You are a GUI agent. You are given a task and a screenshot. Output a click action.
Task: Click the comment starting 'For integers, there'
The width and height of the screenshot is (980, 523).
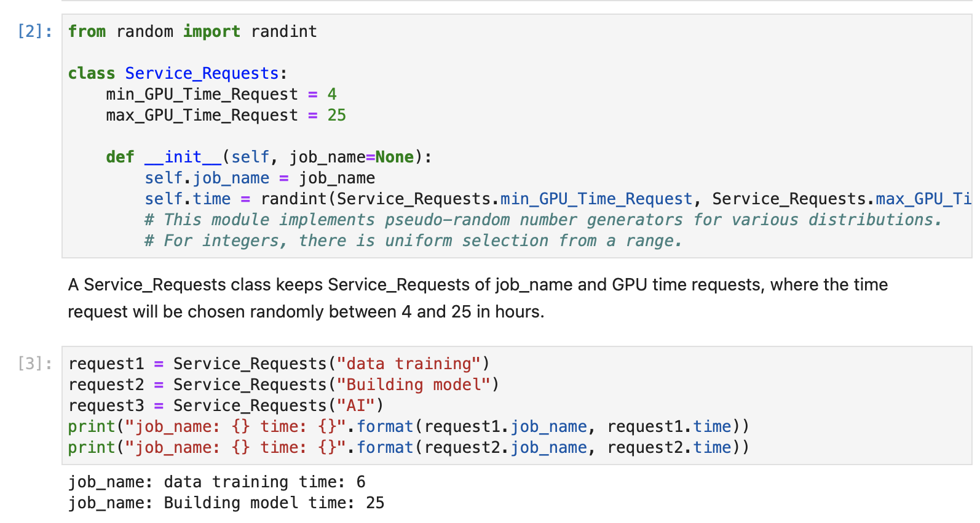[x=413, y=241]
